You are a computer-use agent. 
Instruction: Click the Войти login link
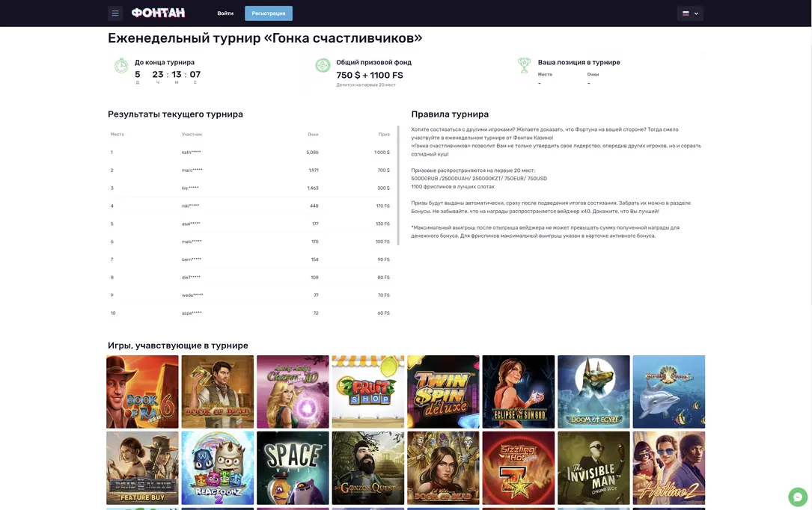click(x=225, y=13)
